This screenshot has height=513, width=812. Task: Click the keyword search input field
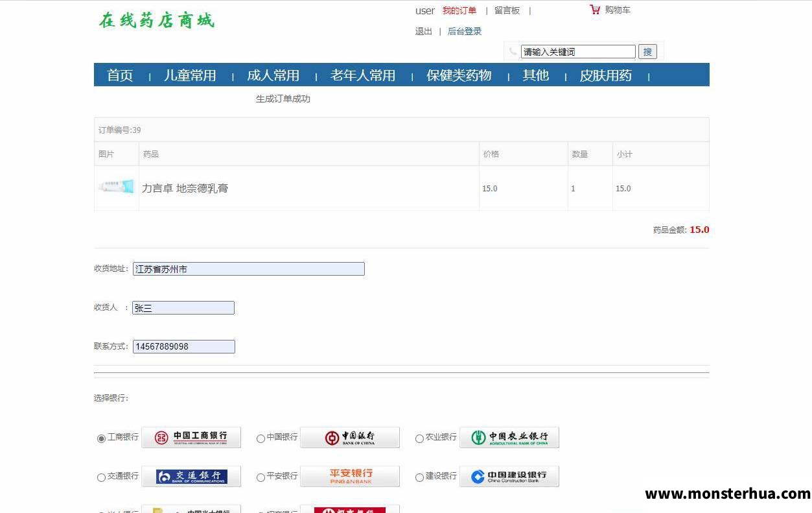click(578, 52)
